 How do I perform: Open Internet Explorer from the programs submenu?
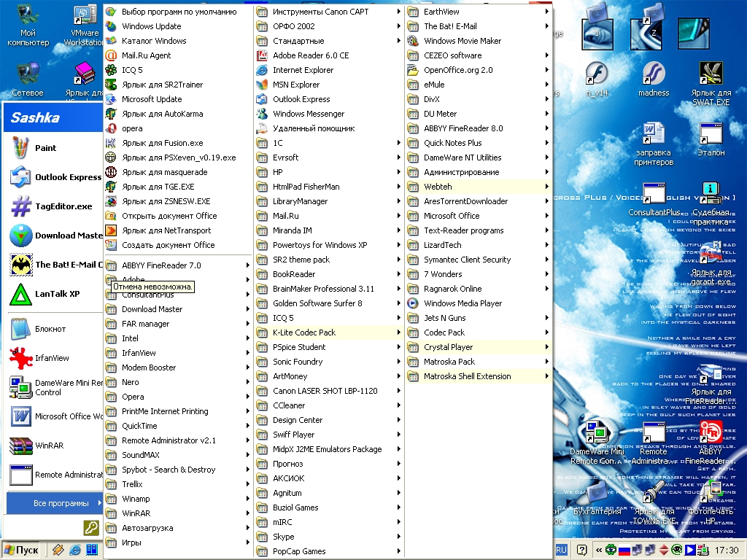[x=329, y=70]
